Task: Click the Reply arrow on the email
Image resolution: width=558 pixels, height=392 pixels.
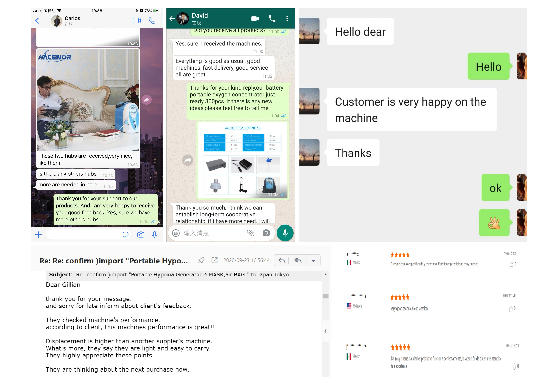Action: click(282, 260)
